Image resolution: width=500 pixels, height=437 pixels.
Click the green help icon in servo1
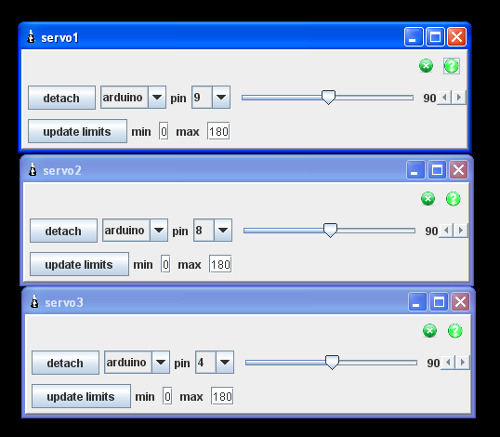pyautogui.click(x=451, y=66)
